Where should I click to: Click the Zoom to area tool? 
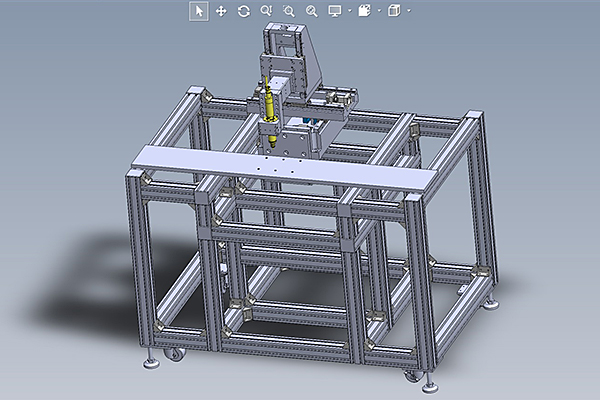(289, 11)
